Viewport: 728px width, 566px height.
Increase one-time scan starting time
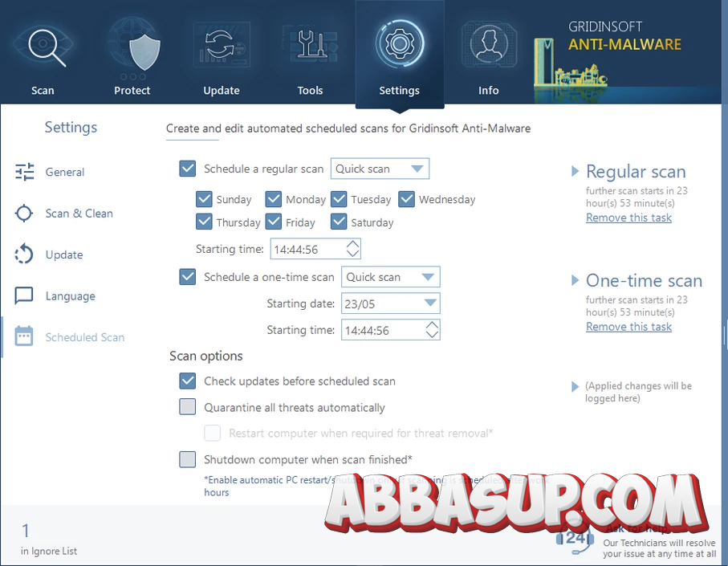[433, 325]
